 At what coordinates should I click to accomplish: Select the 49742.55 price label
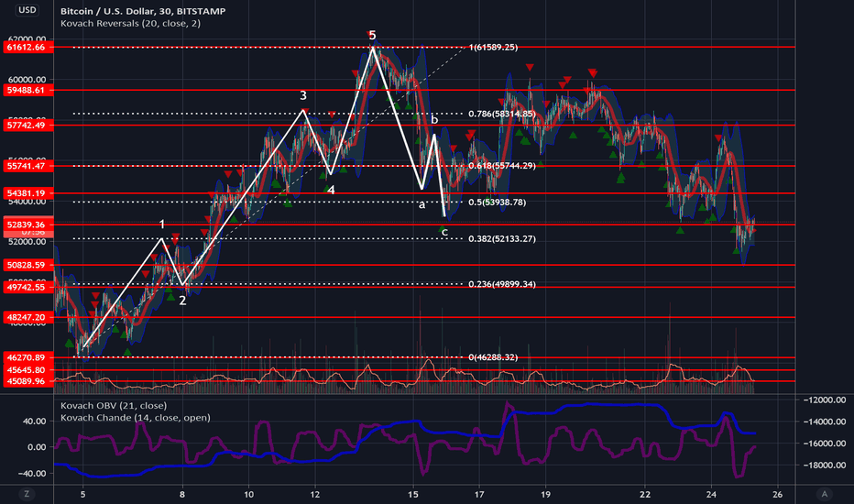[28, 287]
